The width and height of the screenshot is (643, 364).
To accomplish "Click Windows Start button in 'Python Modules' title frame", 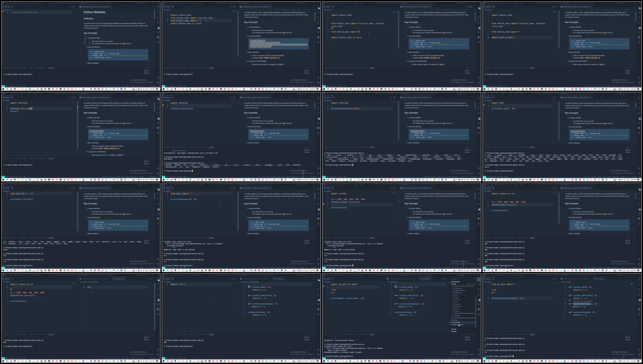I will click(x=3, y=89).
